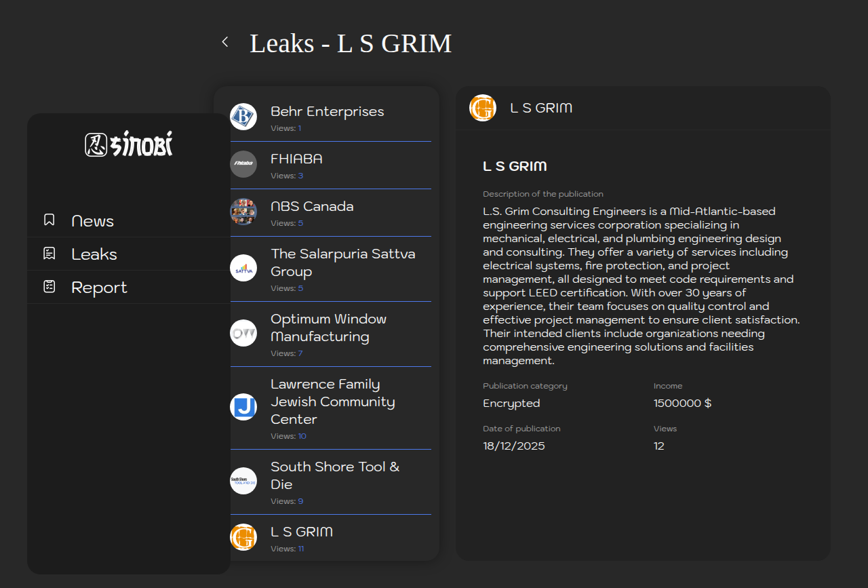
Task: Click the back arrow beside Leaks title
Action: (x=225, y=42)
